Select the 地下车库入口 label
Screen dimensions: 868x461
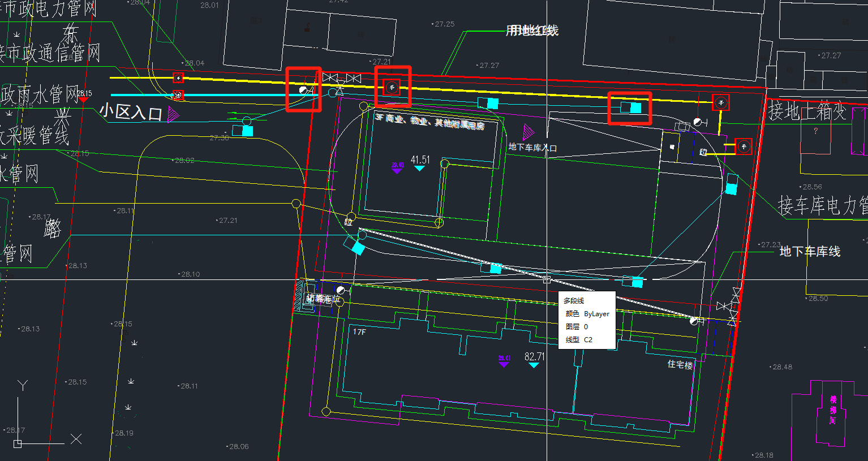[532, 148]
